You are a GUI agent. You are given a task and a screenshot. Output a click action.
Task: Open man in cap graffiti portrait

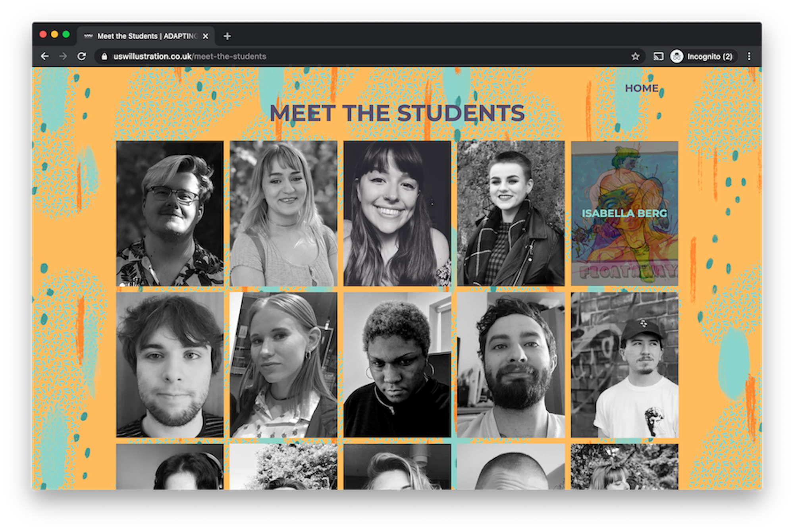pos(624,365)
